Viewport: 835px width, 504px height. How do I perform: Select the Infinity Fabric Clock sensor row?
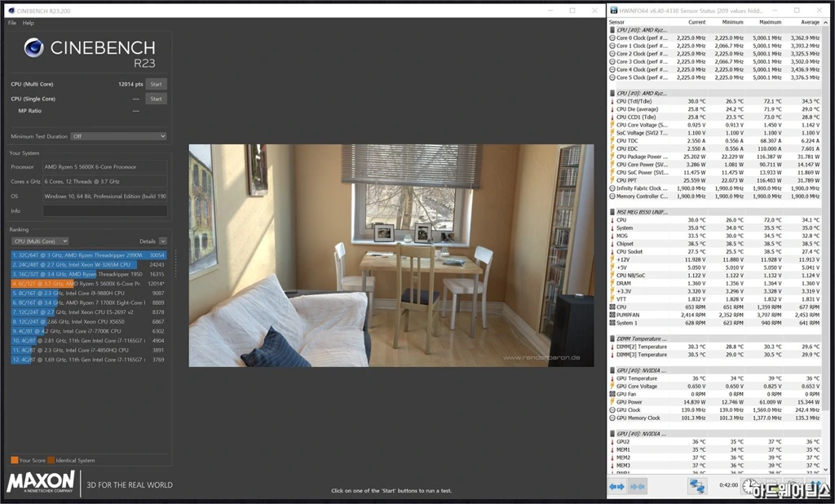pyautogui.click(x=715, y=188)
